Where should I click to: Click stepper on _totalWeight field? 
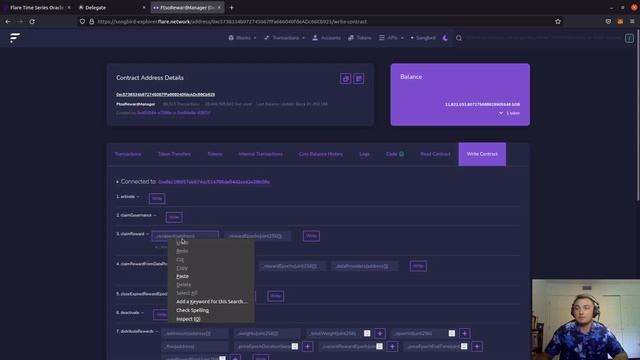click(x=367, y=333)
